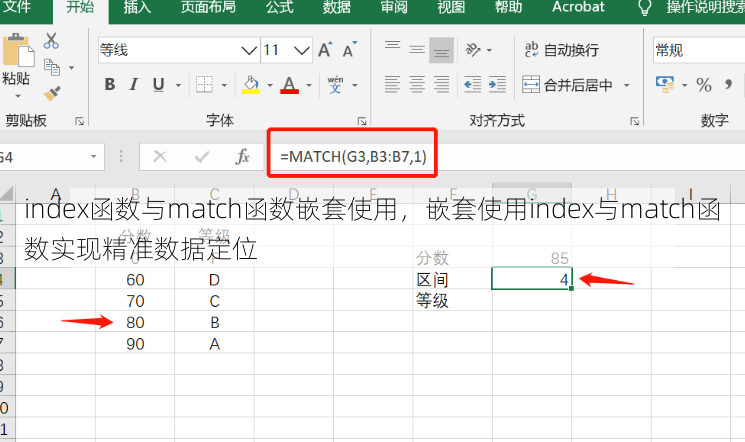Viewport: 745px width, 442px height.
Task: Open the 文件 File tab
Action: click(x=17, y=7)
